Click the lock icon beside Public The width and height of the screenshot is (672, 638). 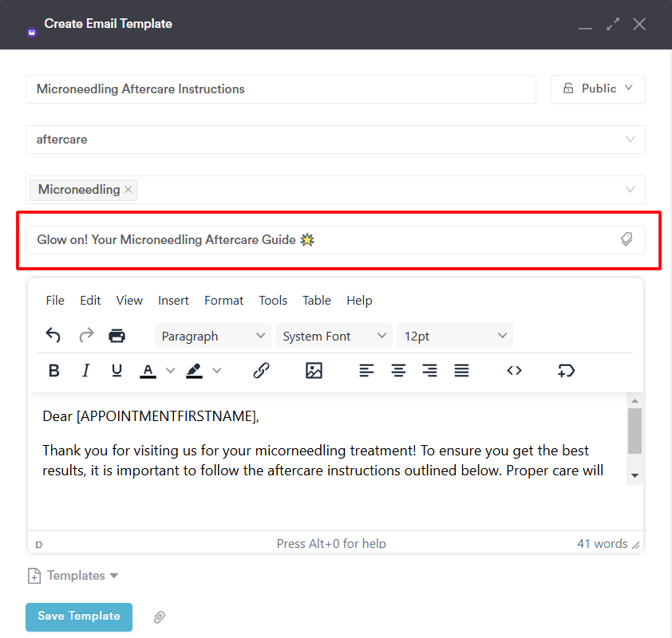click(568, 89)
